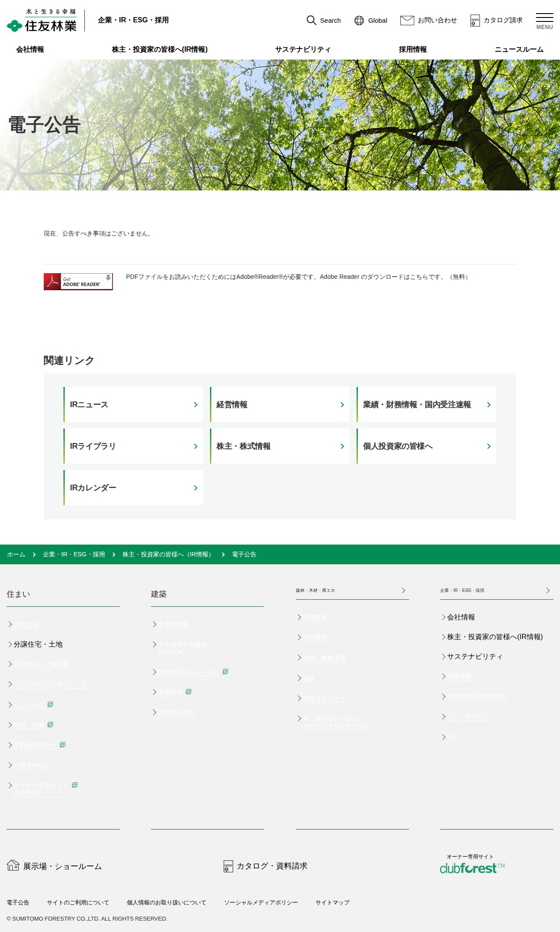The height and width of the screenshot is (932, 560).
Task: Click 介護サービス footer link
Action: coord(32,765)
